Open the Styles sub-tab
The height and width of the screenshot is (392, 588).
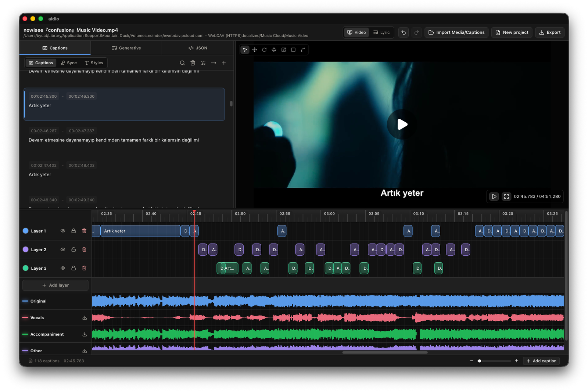click(x=94, y=63)
